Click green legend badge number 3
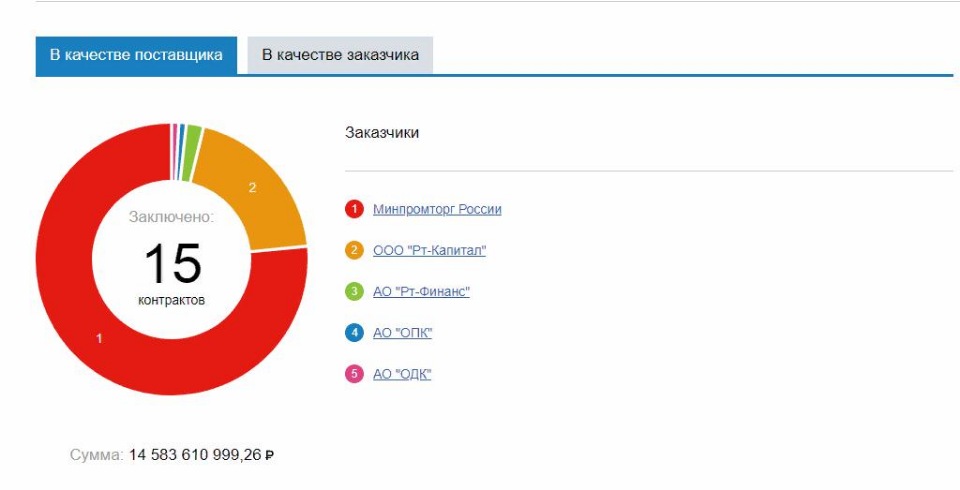Image resolution: width=960 pixels, height=490 pixels. pyautogui.click(x=354, y=292)
